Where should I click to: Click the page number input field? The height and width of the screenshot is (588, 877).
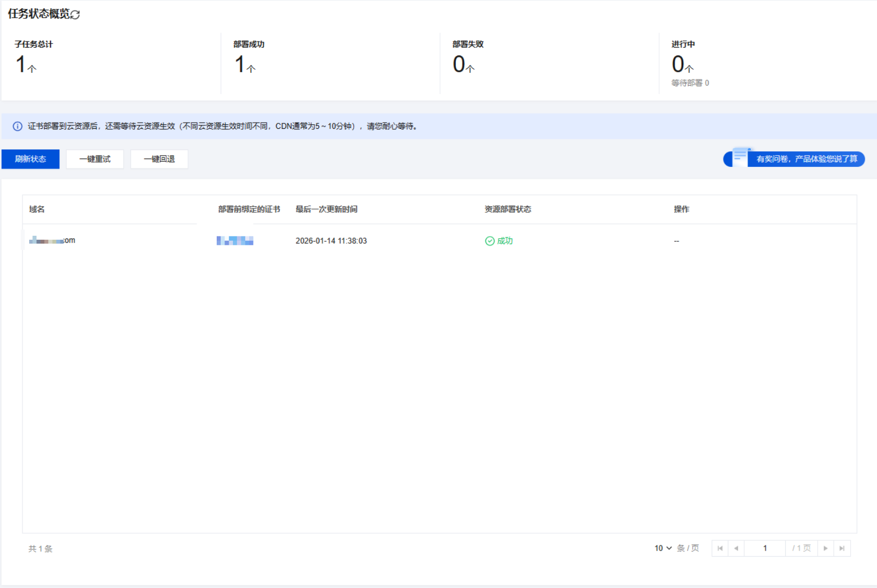[x=764, y=548]
